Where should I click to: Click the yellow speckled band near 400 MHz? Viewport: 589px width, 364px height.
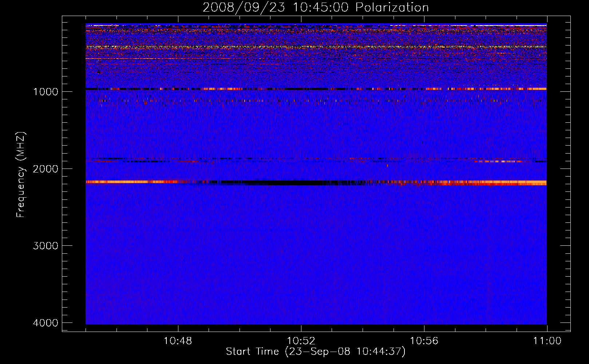pyautogui.click(x=316, y=47)
